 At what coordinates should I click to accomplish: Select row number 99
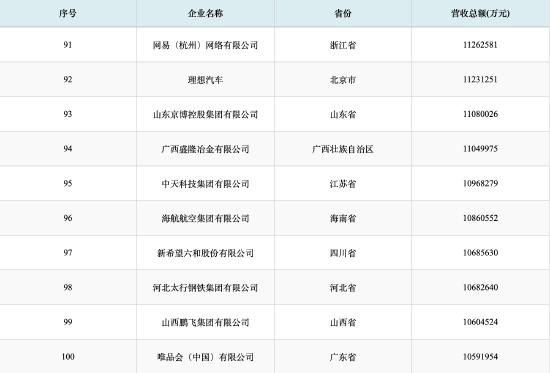tap(68, 322)
